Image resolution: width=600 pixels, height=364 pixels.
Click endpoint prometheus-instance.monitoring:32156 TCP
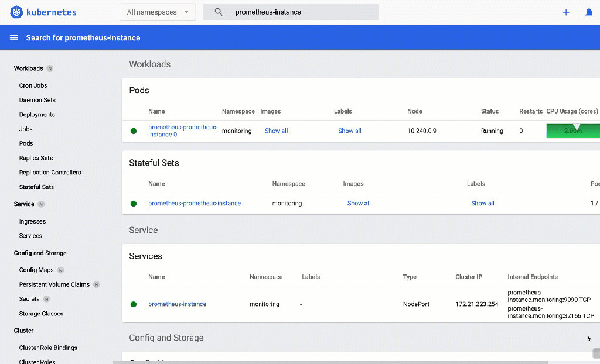pos(551,313)
